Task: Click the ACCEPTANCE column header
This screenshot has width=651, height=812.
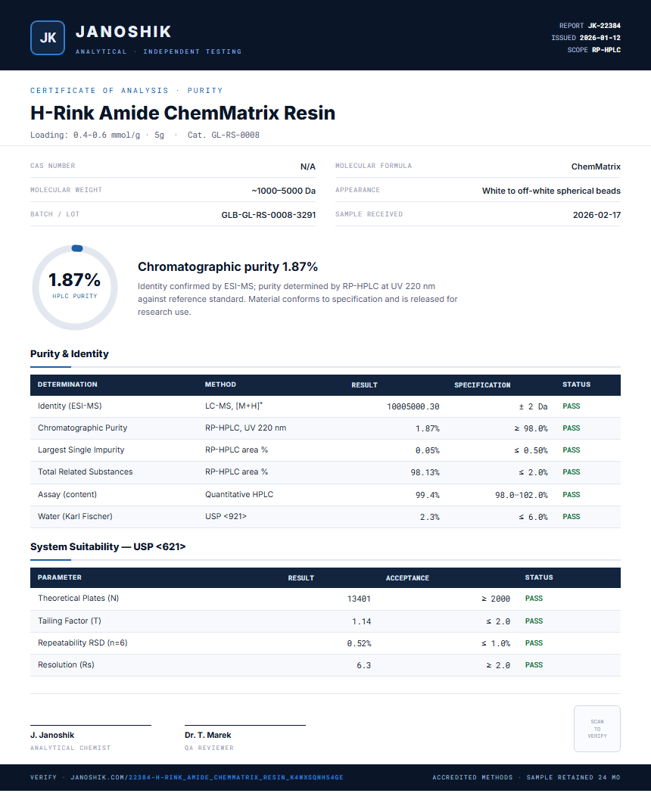Action: click(407, 578)
